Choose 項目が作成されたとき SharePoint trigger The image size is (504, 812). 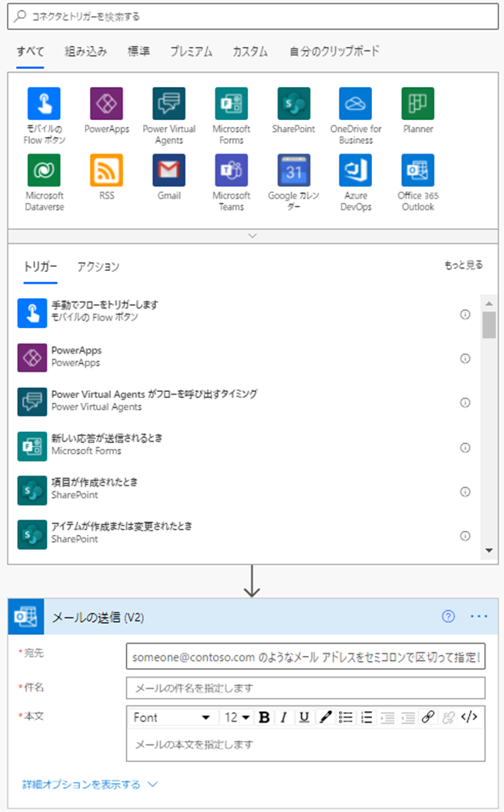(244, 490)
